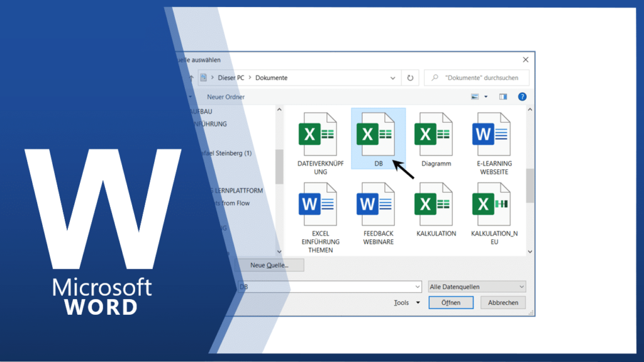The image size is (644, 362).
Task: Click the navigation pane scroll down arrow
Action: pyautogui.click(x=279, y=252)
